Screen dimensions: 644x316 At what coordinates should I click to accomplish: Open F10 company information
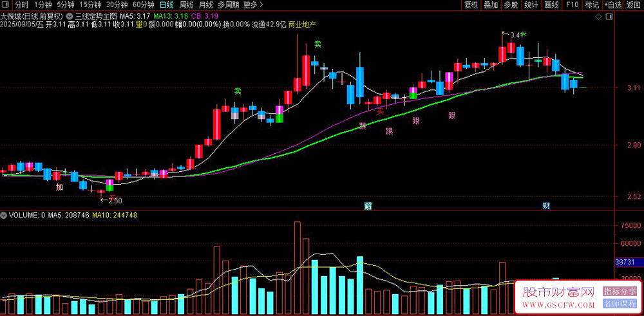click(x=572, y=5)
